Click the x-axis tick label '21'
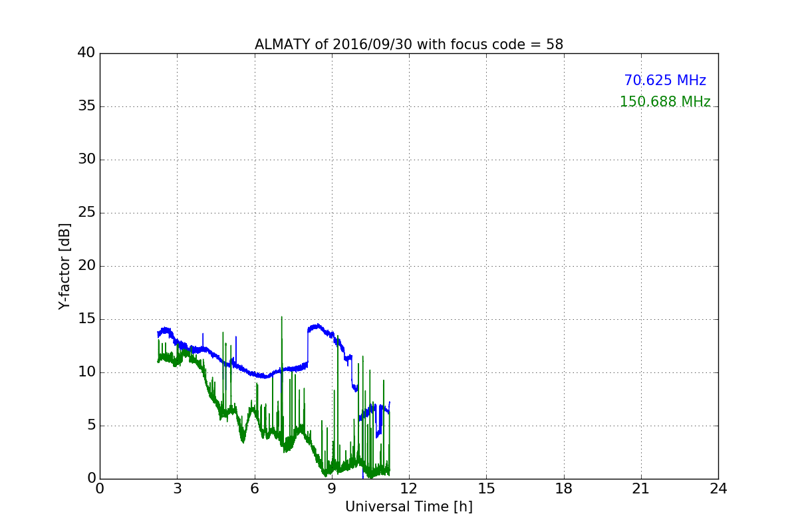Screen dimensions: 798x532 coord(641,489)
